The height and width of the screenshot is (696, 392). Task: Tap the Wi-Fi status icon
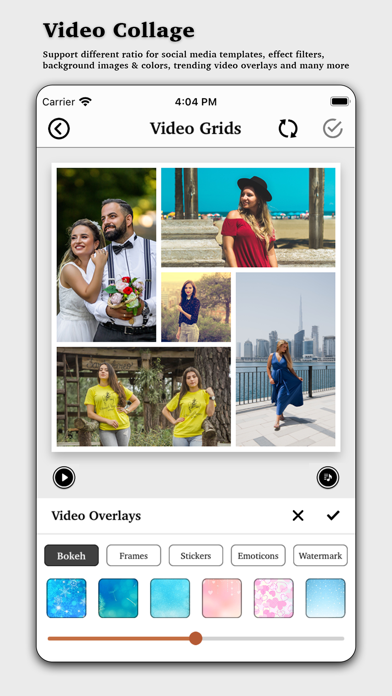click(x=85, y=102)
